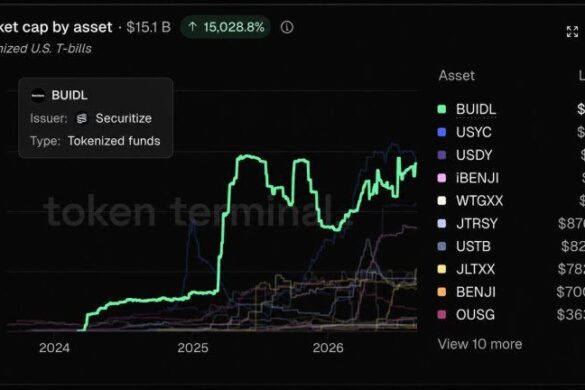Click the 2025 timeline axis label
585x390 pixels.
[x=193, y=348]
